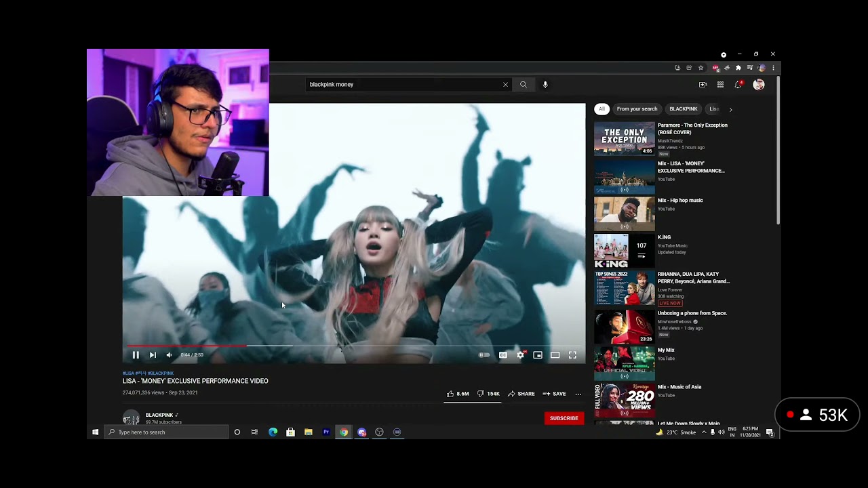Image resolution: width=868 pixels, height=488 pixels.
Task: Click the page vertical scrollbar
Action: pyautogui.click(x=778, y=150)
